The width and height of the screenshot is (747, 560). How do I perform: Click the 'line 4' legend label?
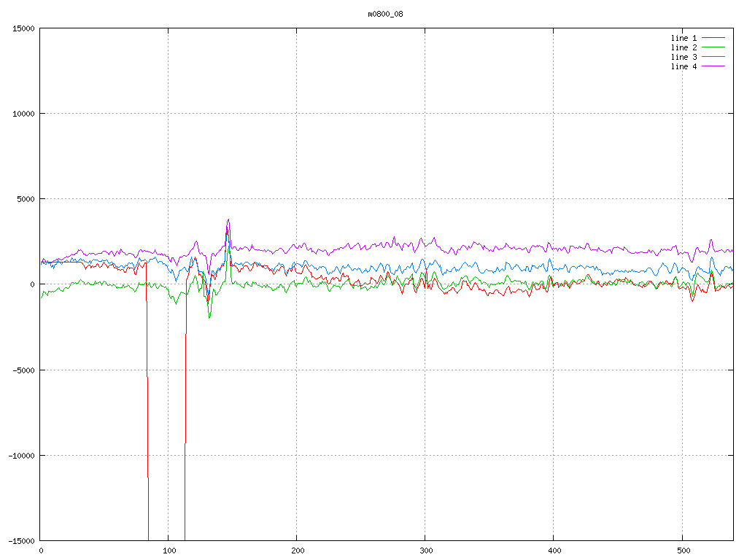coord(684,66)
